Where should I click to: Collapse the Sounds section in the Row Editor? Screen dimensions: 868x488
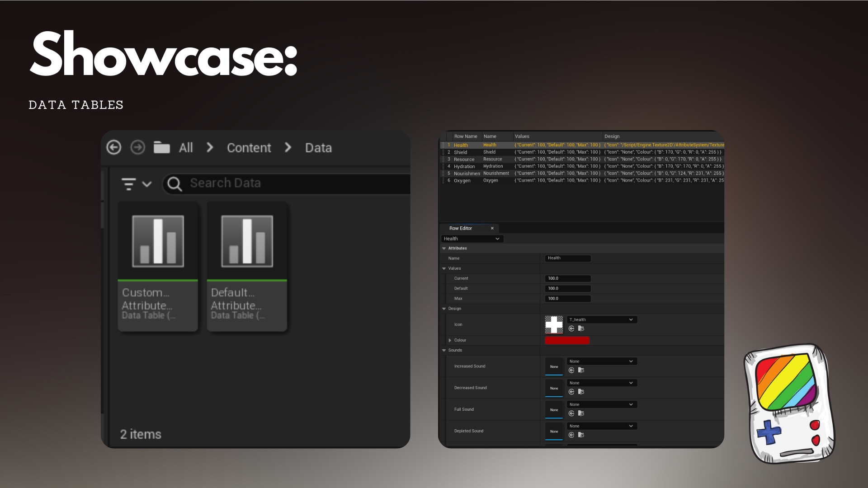(x=444, y=350)
